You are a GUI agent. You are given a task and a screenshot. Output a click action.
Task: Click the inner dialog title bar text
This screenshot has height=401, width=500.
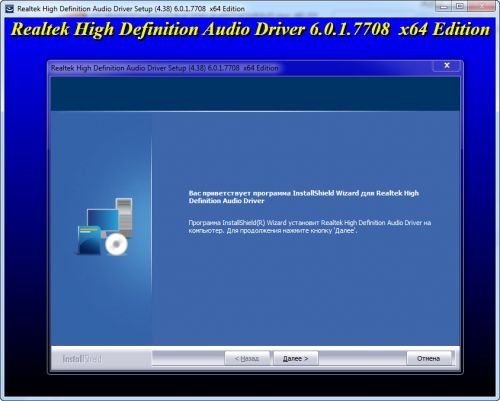coord(164,68)
